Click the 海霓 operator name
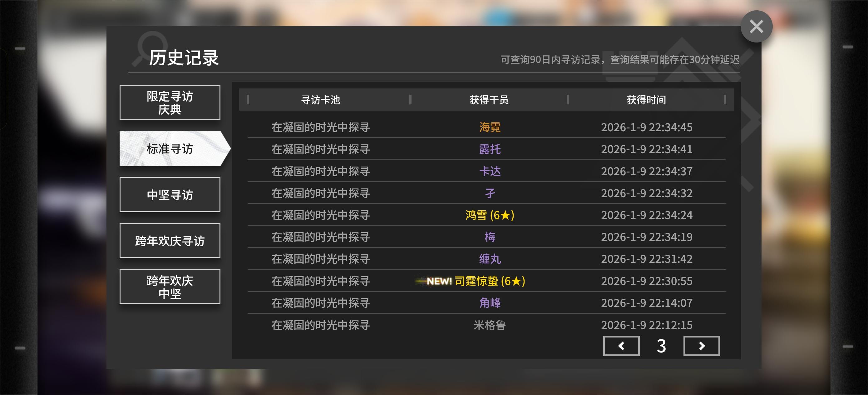868x395 pixels. click(490, 127)
